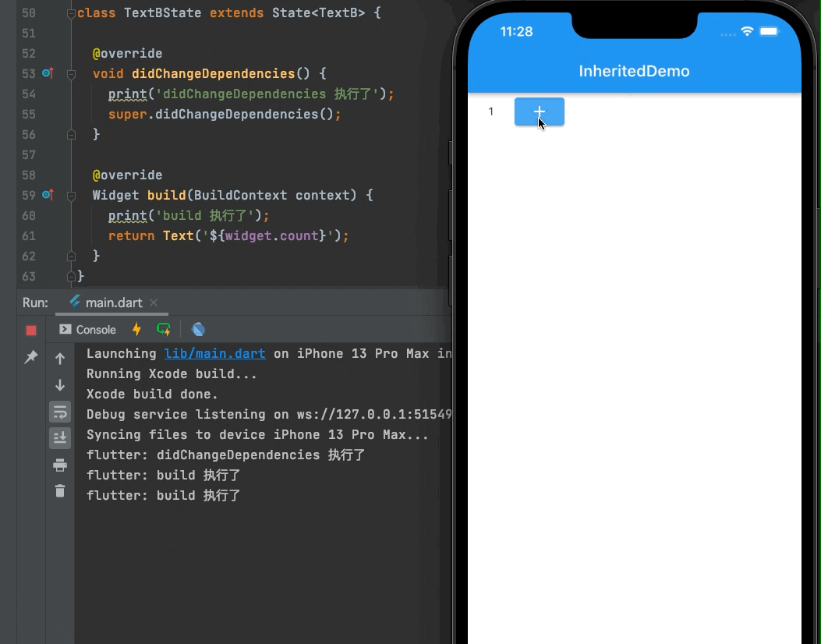Collapse the TextBState class code fold
Screen dimensions: 821x644
[70, 13]
